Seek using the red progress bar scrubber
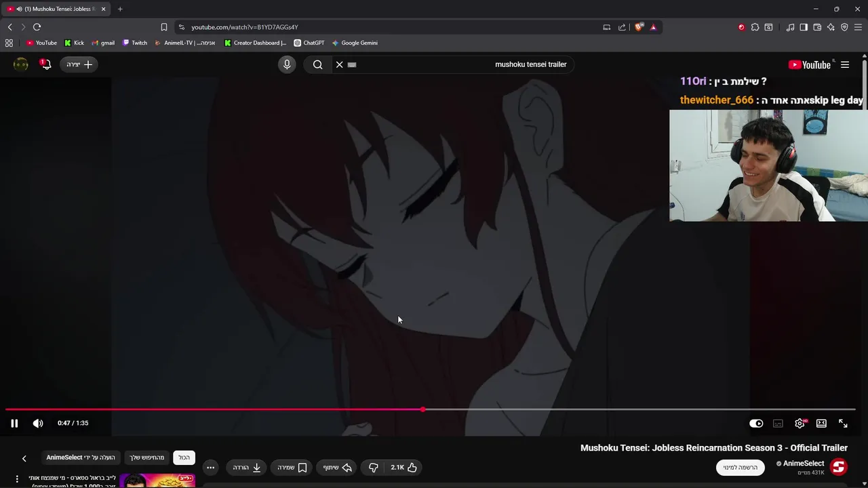The width and height of the screenshot is (868, 488). click(x=423, y=409)
